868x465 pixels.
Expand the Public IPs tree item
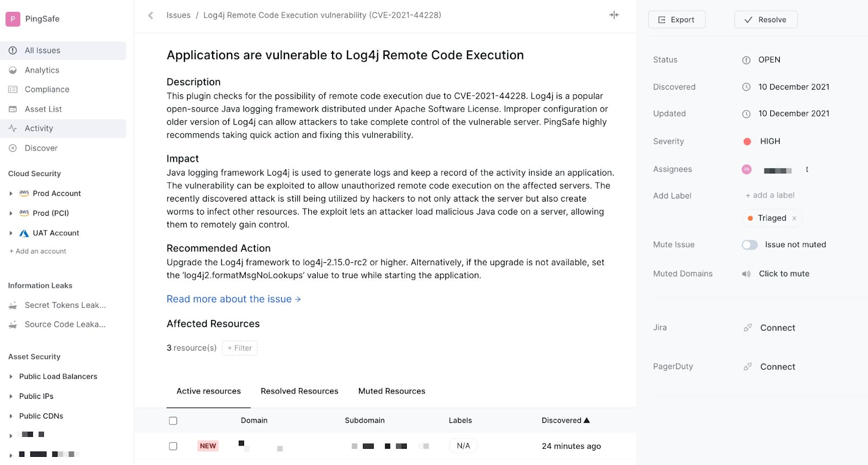pyautogui.click(x=11, y=397)
